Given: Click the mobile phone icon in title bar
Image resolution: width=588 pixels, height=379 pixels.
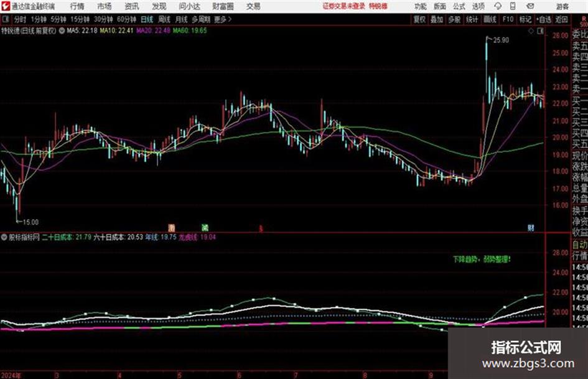Looking at the screenshot, I should (x=513, y=6).
